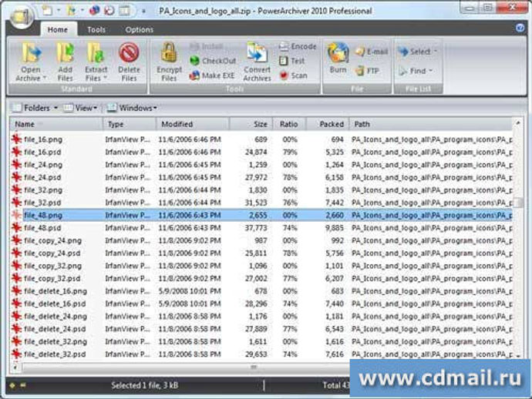Click the vertical scrollbar up arrow
The image size is (532, 399).
[518, 123]
